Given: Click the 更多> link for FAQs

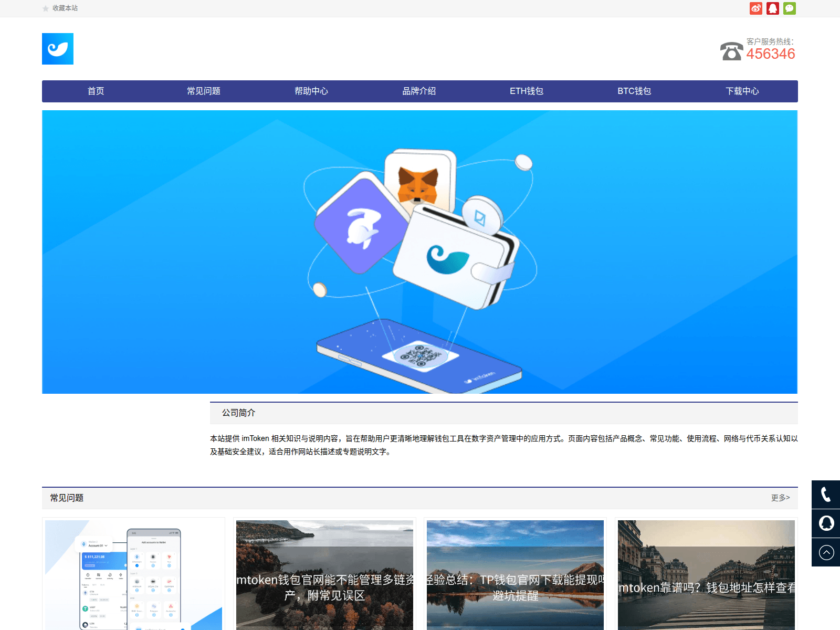Looking at the screenshot, I should tap(780, 498).
